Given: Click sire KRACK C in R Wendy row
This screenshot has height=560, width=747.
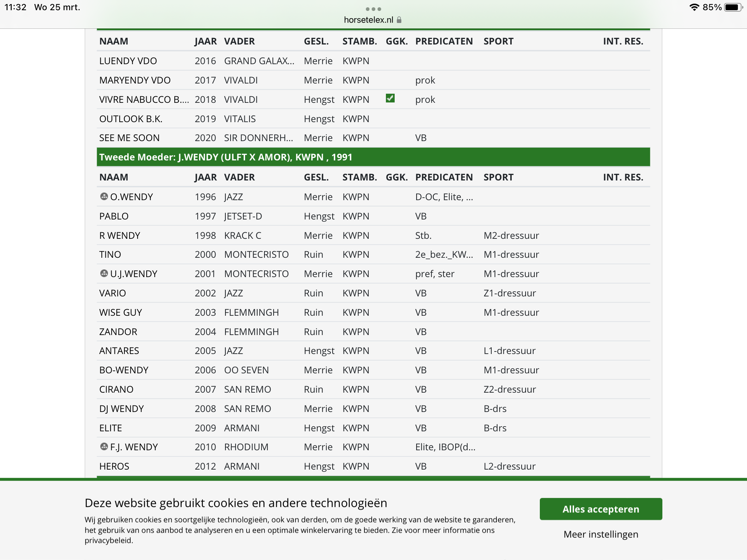Looking at the screenshot, I should [x=243, y=236].
